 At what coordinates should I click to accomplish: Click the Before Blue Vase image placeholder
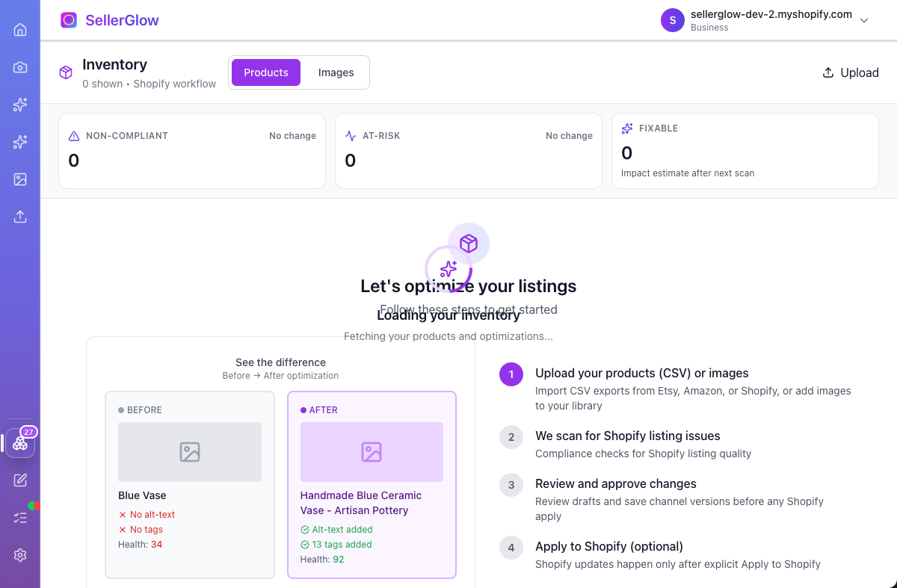click(x=190, y=452)
